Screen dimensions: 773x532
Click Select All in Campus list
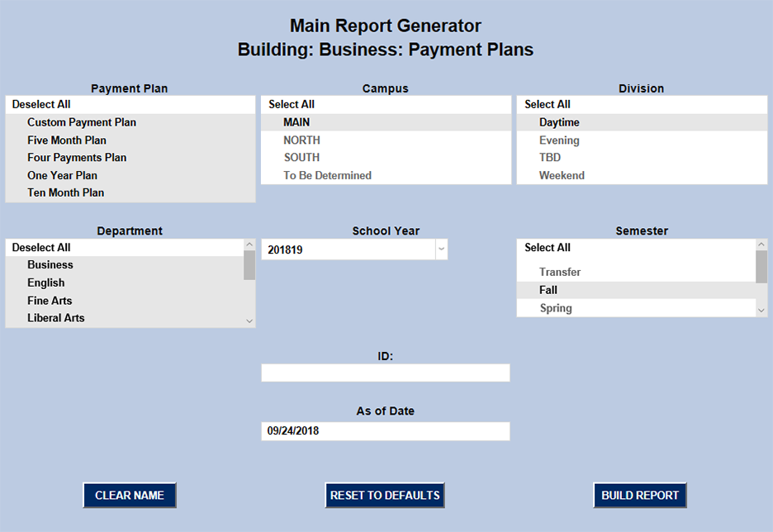pos(292,105)
